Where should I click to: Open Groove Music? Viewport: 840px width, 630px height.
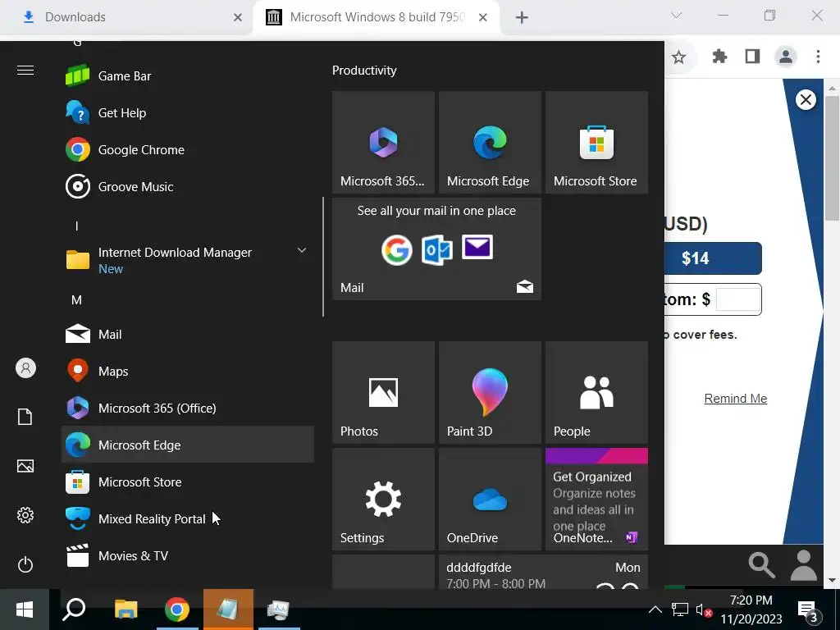click(188, 187)
